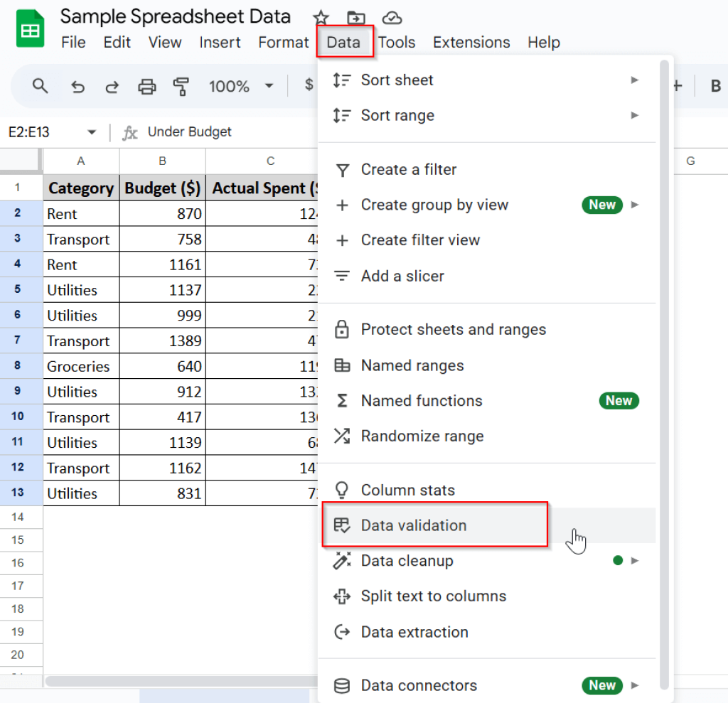Star the Sample Spreadsheet Data file

click(321, 17)
